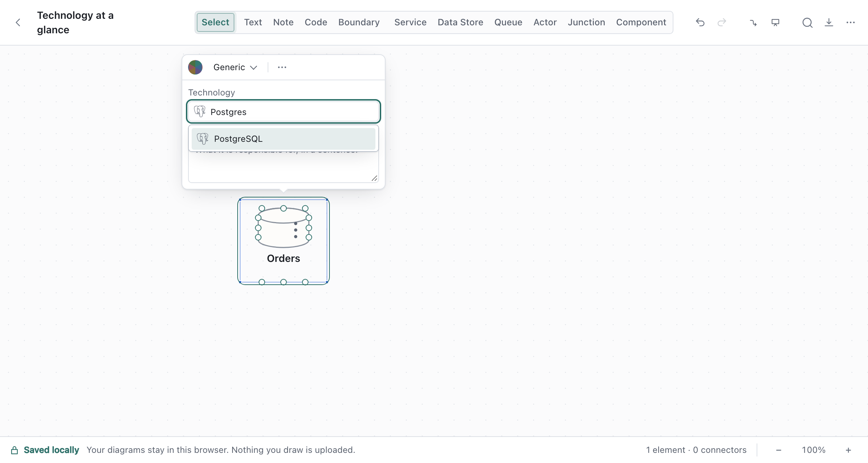Click the Technology field label

pyautogui.click(x=212, y=93)
